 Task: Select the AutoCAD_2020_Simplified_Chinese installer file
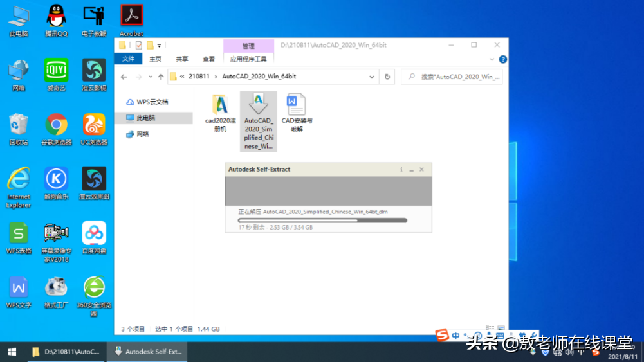(x=259, y=122)
